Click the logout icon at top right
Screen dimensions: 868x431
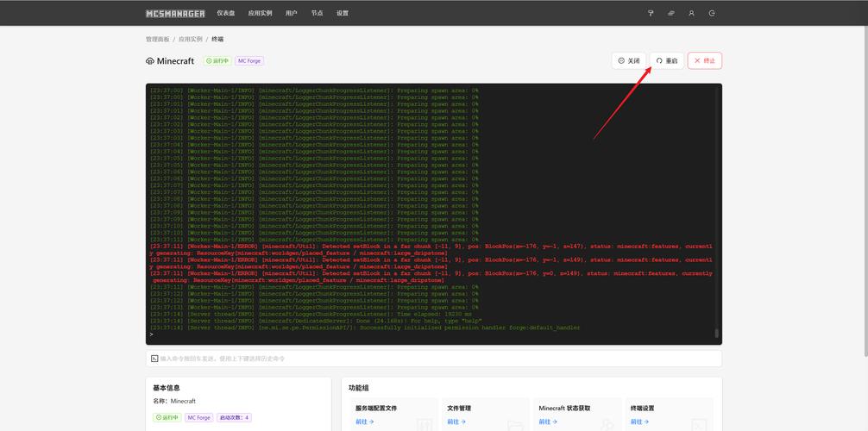pos(712,14)
